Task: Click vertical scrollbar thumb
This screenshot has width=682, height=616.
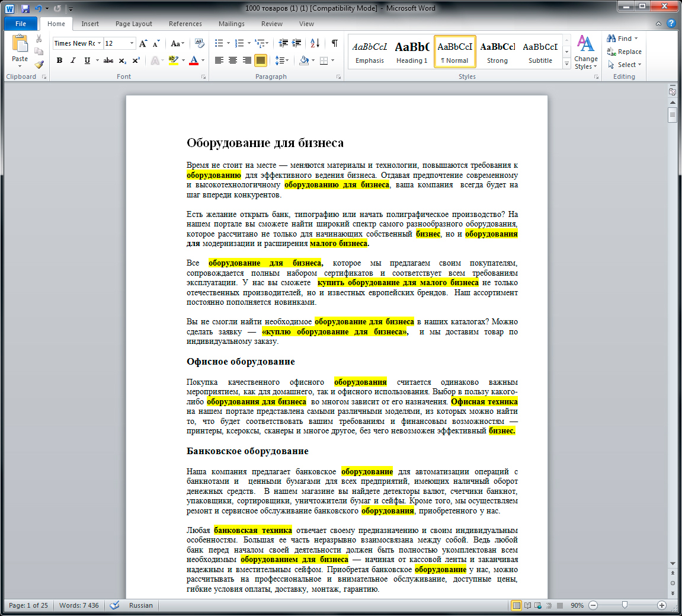Action: (x=673, y=115)
